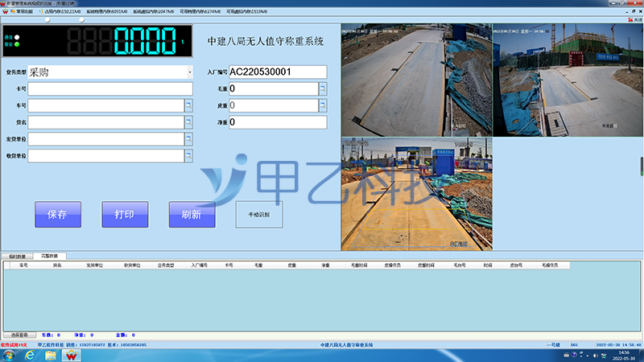Click the icon next to 皮重 field
The width and height of the screenshot is (644, 362).
coord(323,105)
